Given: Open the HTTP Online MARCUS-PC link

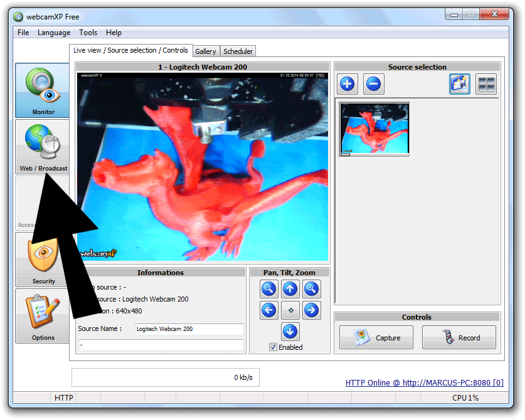Looking at the screenshot, I should click(425, 382).
